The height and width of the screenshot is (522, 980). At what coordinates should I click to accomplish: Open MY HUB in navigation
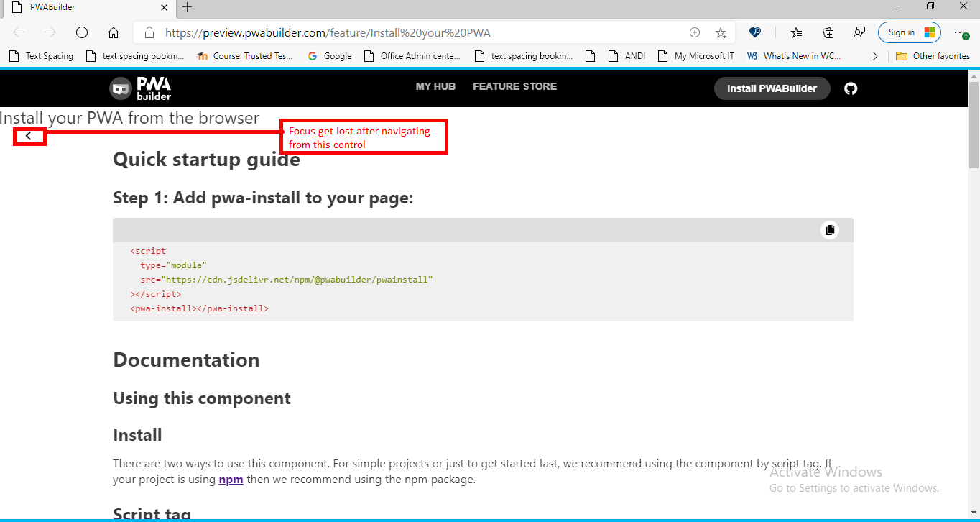pos(435,86)
